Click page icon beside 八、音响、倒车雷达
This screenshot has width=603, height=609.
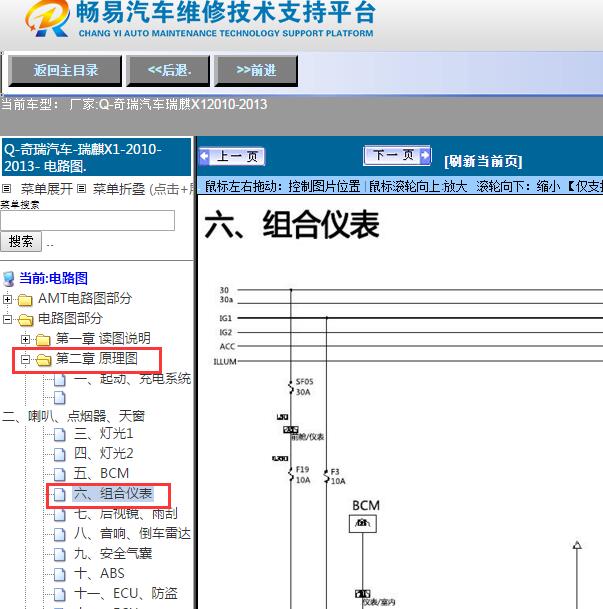(x=59, y=534)
